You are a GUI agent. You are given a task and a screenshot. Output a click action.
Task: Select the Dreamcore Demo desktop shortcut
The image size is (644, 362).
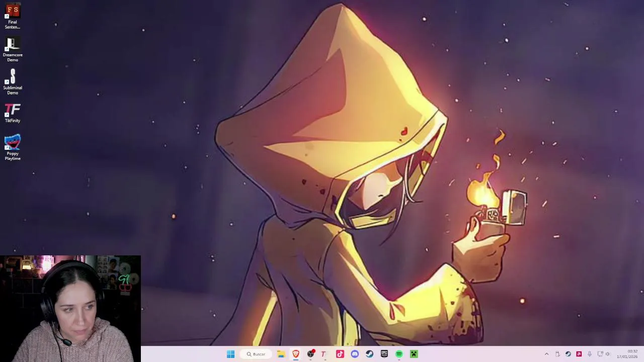(x=13, y=49)
